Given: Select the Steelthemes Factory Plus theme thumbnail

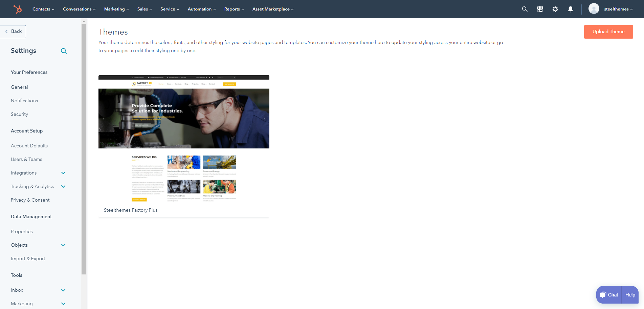Looking at the screenshot, I should coord(184,139).
